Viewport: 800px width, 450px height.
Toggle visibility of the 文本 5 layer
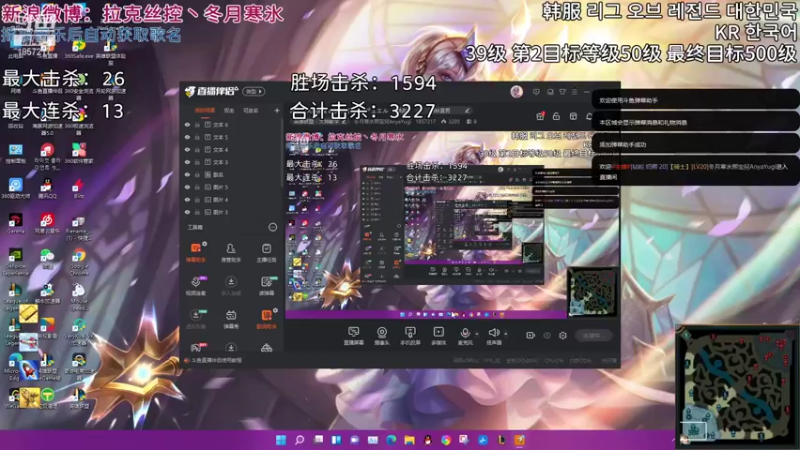187,137
